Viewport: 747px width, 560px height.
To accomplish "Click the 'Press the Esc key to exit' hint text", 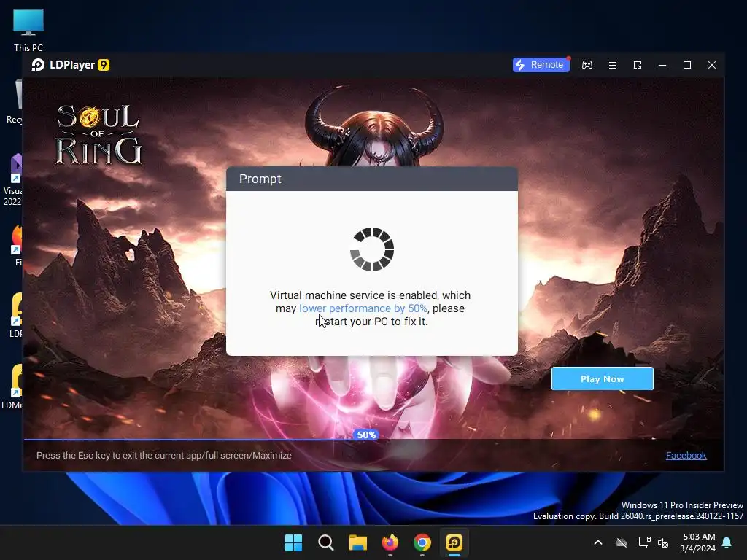I will [164, 456].
